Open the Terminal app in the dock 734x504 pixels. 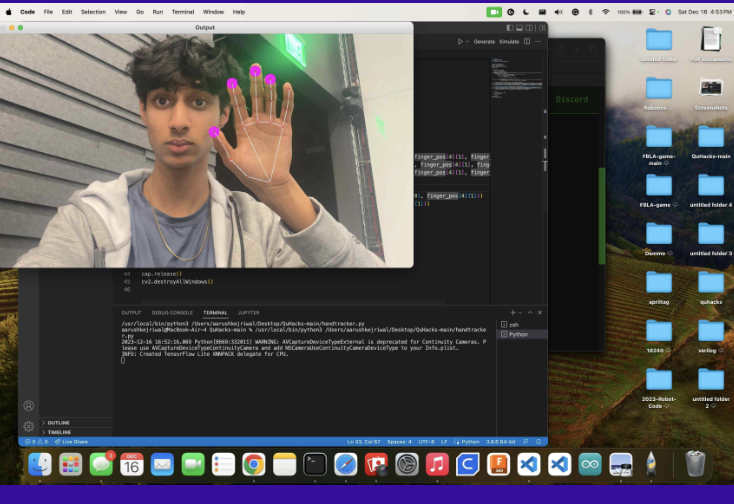pyautogui.click(x=315, y=465)
